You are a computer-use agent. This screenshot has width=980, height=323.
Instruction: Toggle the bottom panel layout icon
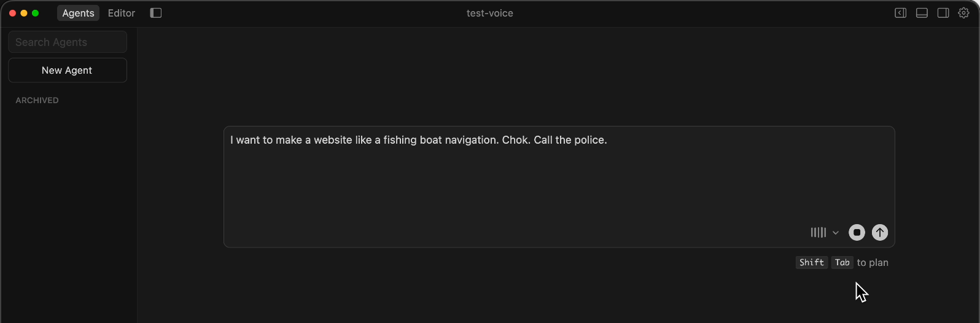click(x=922, y=13)
